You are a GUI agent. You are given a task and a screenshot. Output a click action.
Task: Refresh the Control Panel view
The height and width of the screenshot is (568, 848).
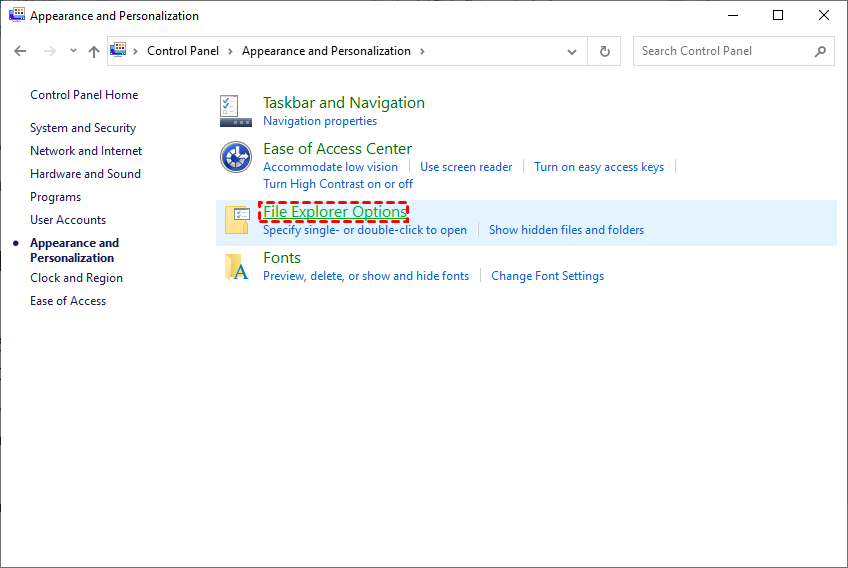(x=605, y=51)
